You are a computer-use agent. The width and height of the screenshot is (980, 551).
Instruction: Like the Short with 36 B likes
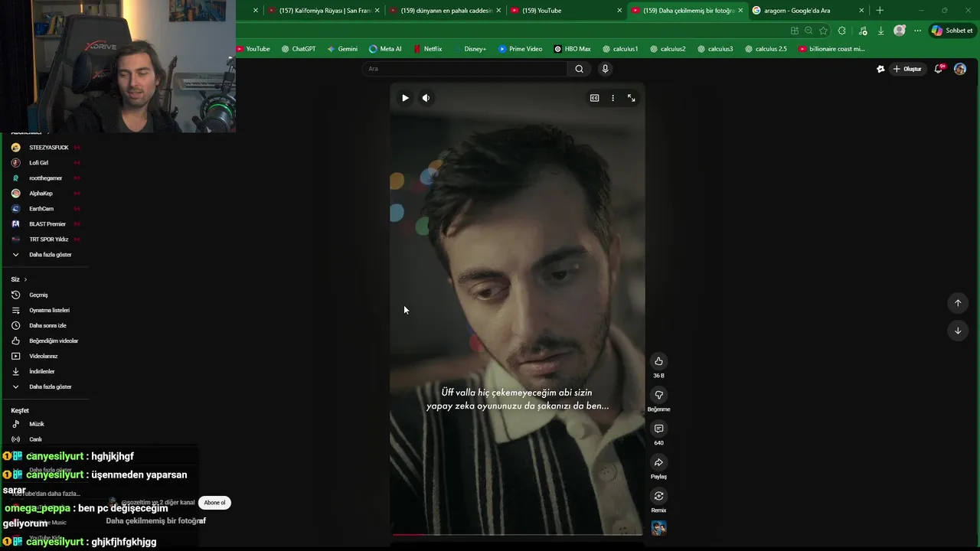click(658, 361)
